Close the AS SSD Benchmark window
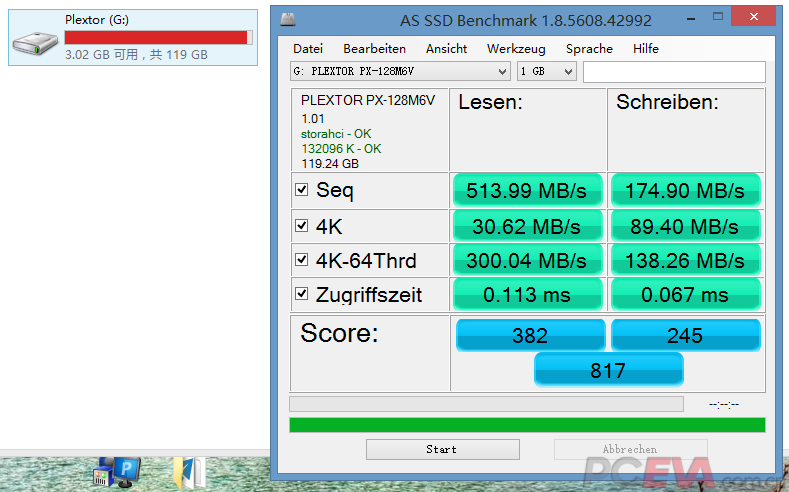The image size is (789, 492). coord(753,17)
